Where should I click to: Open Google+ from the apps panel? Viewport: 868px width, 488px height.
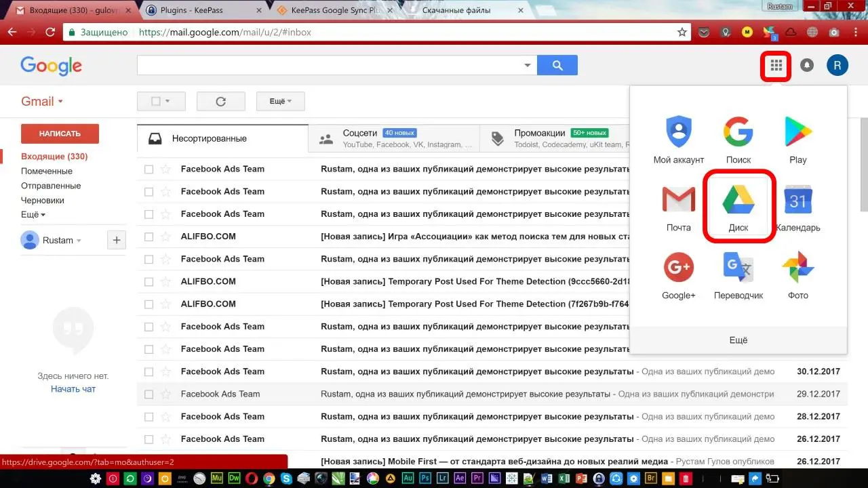679,274
